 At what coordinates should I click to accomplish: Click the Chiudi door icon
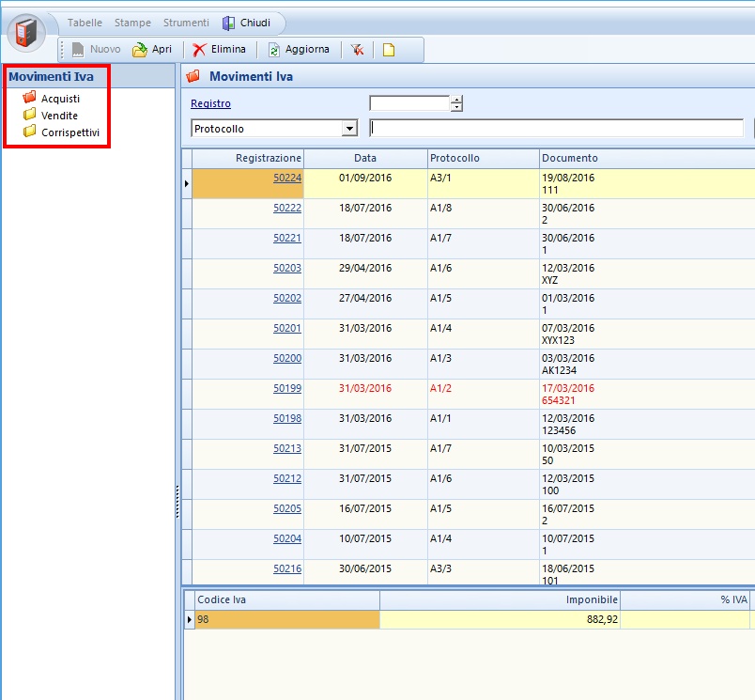229,23
